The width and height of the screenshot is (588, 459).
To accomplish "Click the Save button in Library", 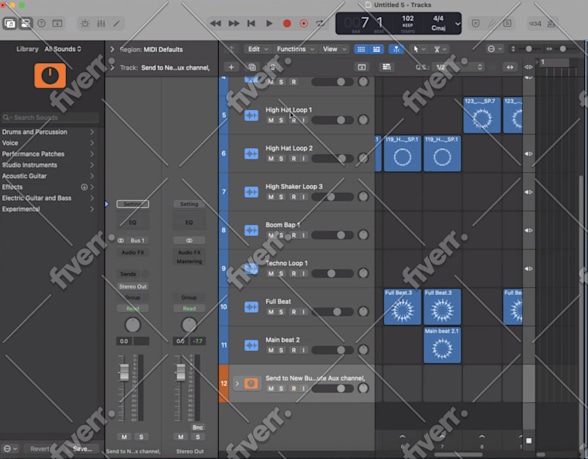I will [82, 449].
